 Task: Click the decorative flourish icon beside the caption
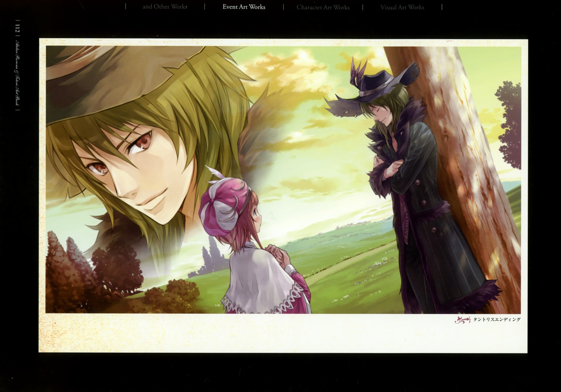[x=463, y=319]
